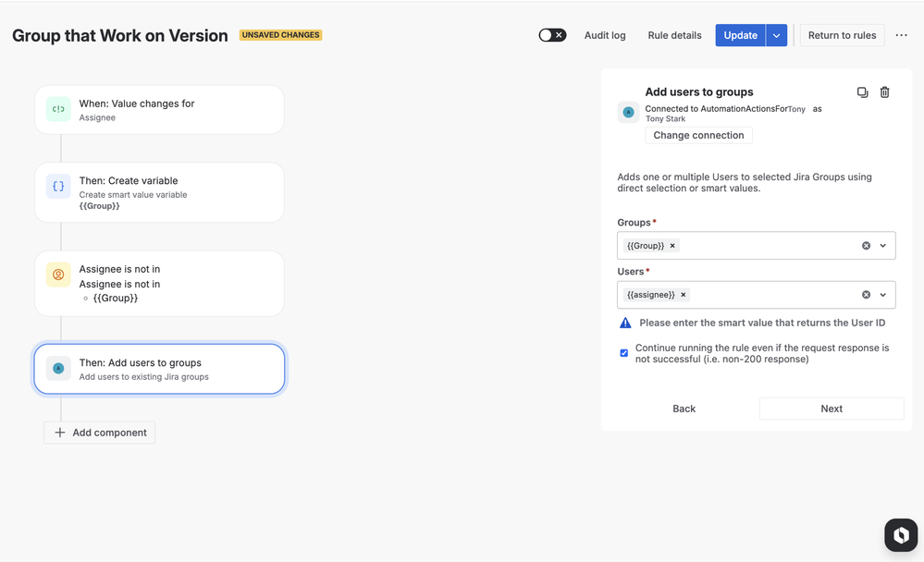This screenshot has width=924, height=562.
Task: Open the Update button dropdown arrow
Action: [777, 35]
